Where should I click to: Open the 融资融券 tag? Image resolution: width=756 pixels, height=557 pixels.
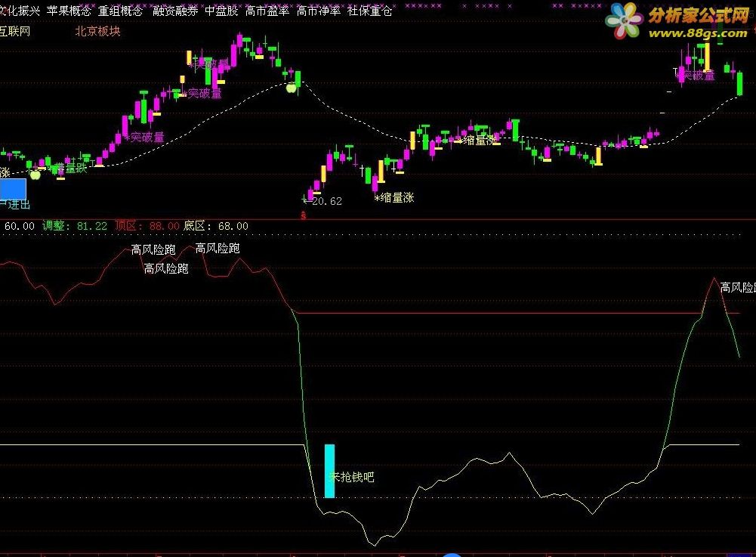click(x=175, y=11)
